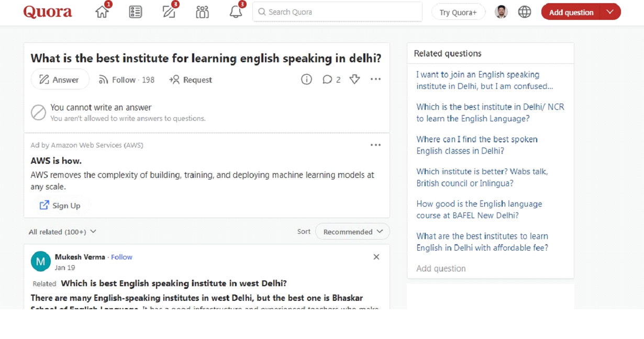Viewport: 644px width, 339px height.
Task: Open the Add question dropdown arrow
Action: tap(610, 12)
